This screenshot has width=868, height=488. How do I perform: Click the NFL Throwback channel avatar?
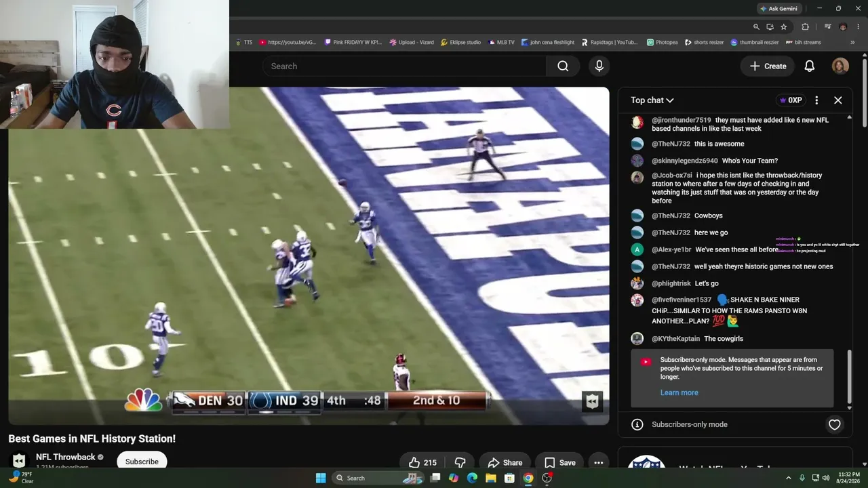point(19,461)
